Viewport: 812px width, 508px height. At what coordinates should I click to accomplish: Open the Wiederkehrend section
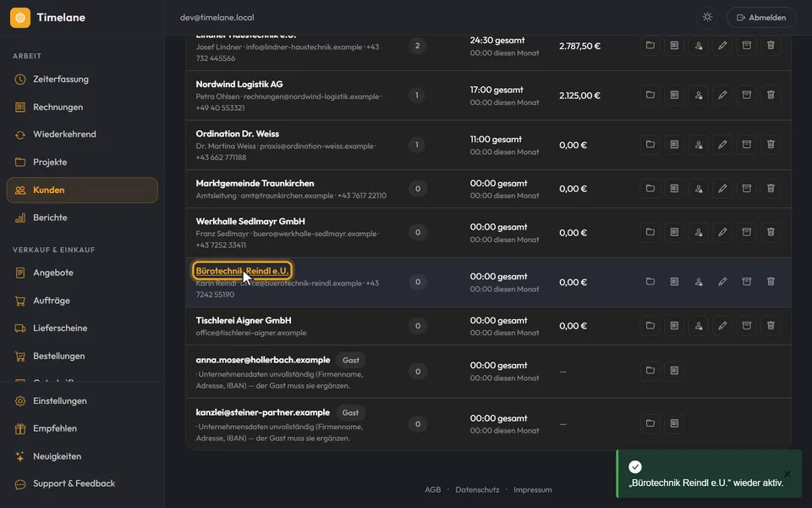tap(82, 135)
